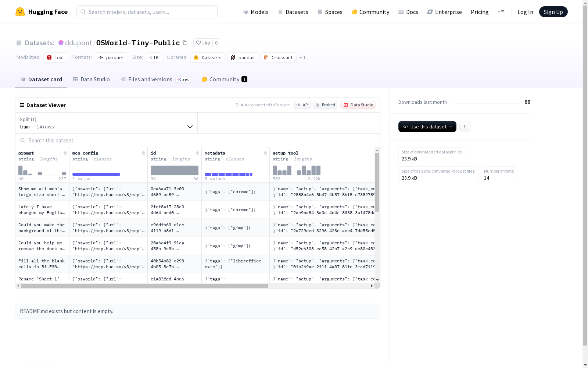The height and width of the screenshot is (368, 588).
Task: Open the Models page
Action: coord(256,12)
